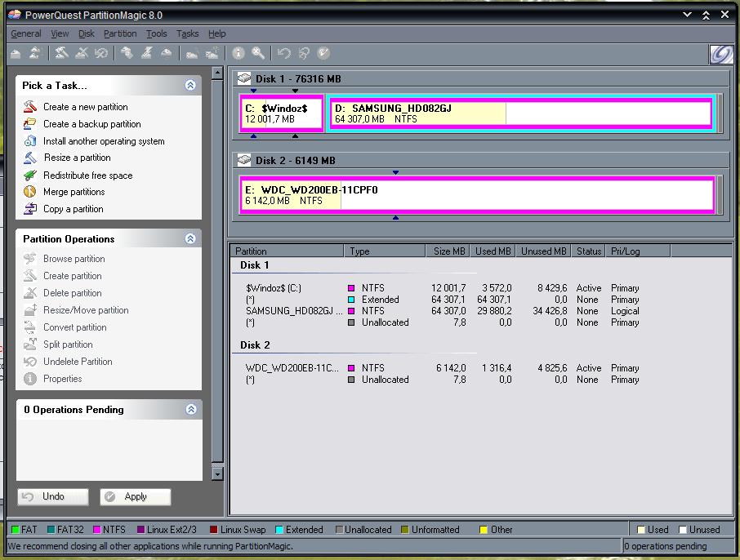
Task: Click the Create a new partition link
Action: (86, 107)
